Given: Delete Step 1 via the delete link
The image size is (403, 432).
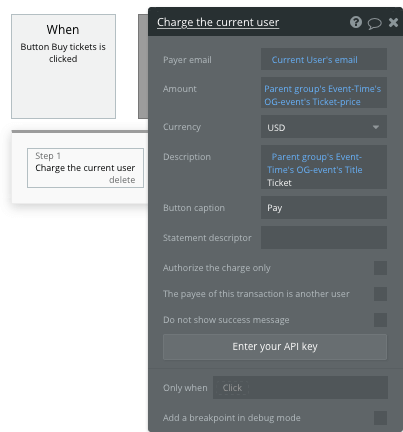Looking at the screenshot, I should coord(122,180).
